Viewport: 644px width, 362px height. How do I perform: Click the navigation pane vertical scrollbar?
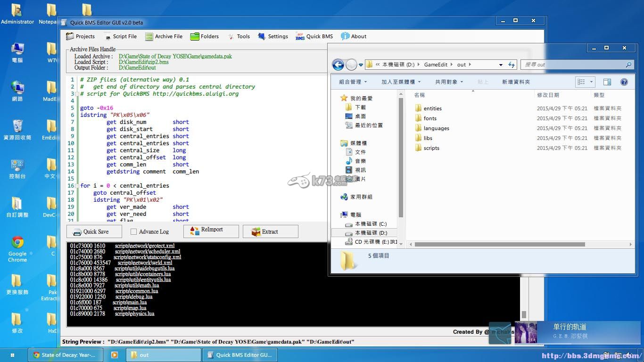(401, 157)
